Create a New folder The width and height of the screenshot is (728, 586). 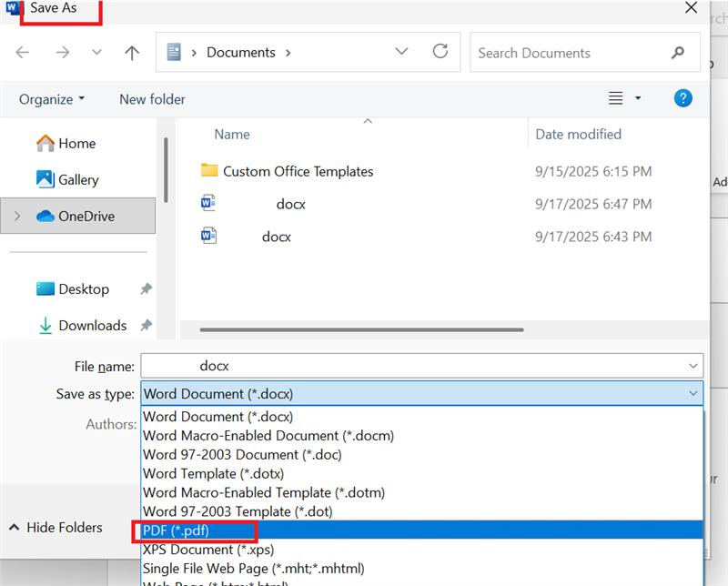[152, 99]
